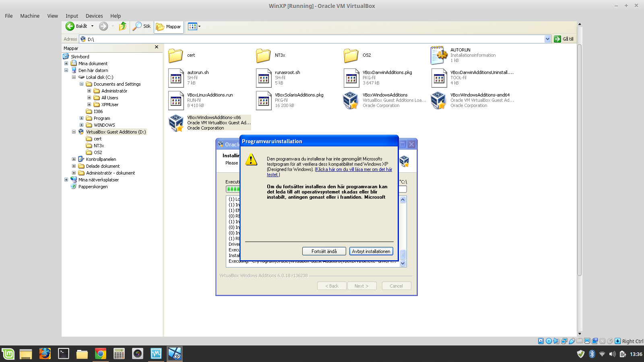The height and width of the screenshot is (362, 644).
Task: Go up one folder level icon
Action: tap(123, 26)
